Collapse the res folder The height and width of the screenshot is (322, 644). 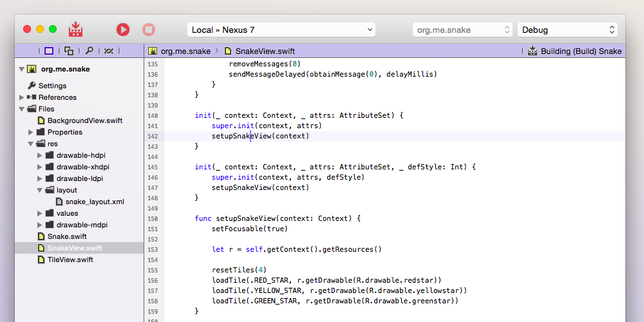tap(31, 144)
